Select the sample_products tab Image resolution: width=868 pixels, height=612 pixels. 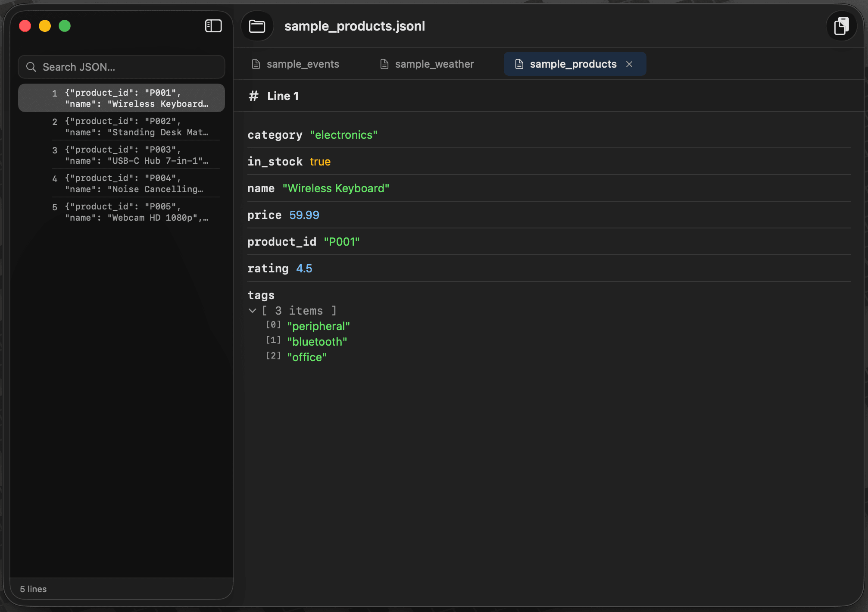(x=575, y=64)
